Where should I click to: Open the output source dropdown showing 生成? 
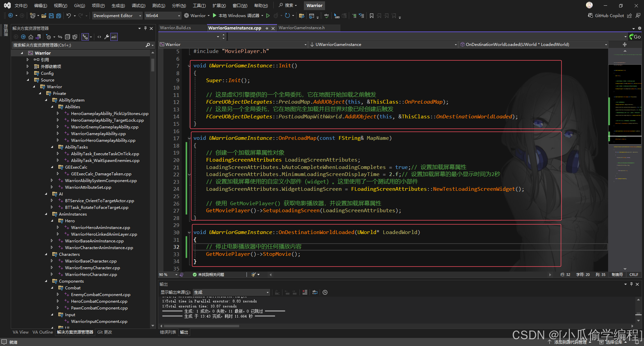(x=231, y=292)
